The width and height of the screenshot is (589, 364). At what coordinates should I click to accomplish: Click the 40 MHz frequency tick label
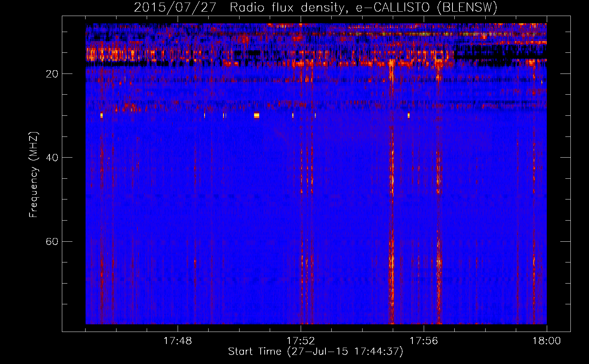[x=52, y=158]
